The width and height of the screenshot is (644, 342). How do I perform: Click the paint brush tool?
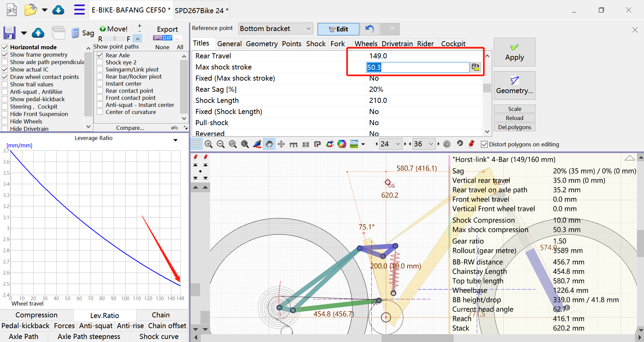point(257,144)
